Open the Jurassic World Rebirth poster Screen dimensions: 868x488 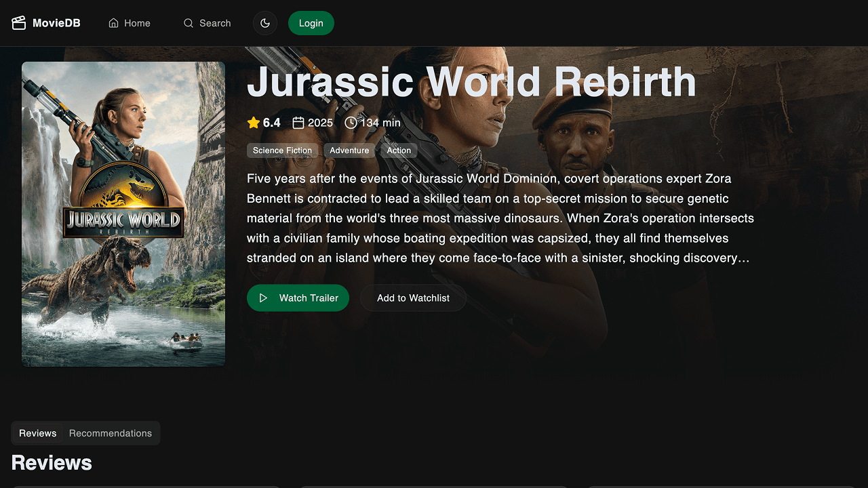pos(123,213)
